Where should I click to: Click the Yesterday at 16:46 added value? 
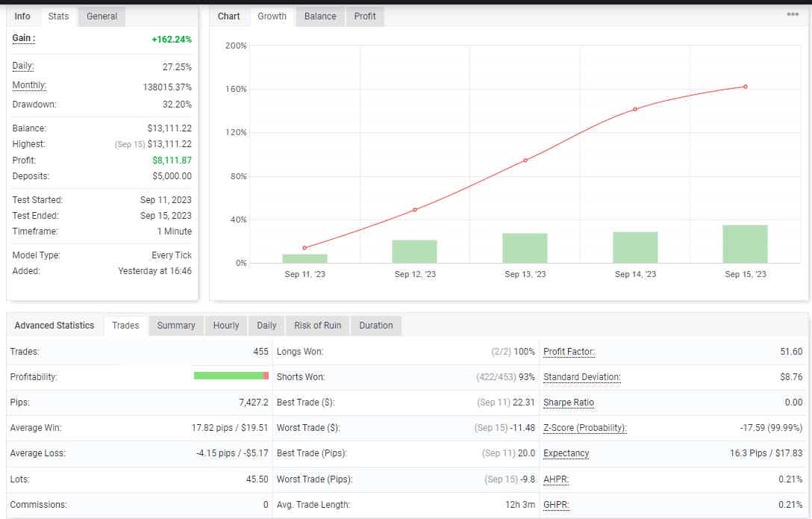point(154,271)
